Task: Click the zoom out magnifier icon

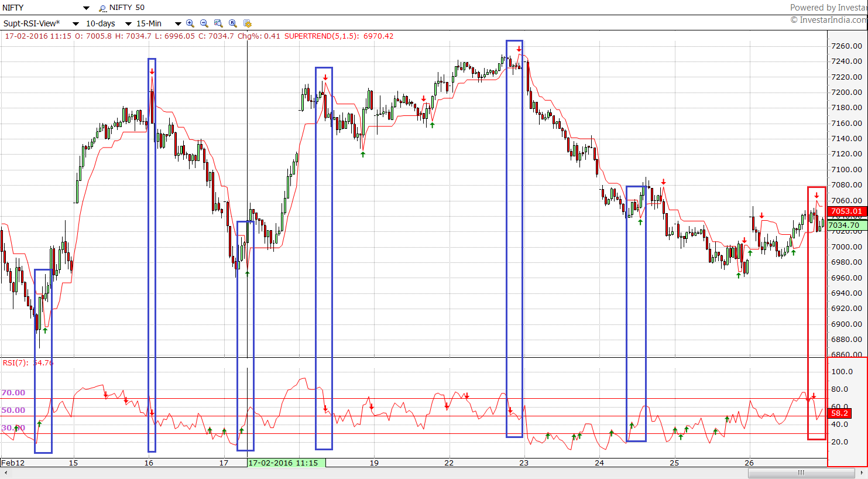Action: [204, 23]
